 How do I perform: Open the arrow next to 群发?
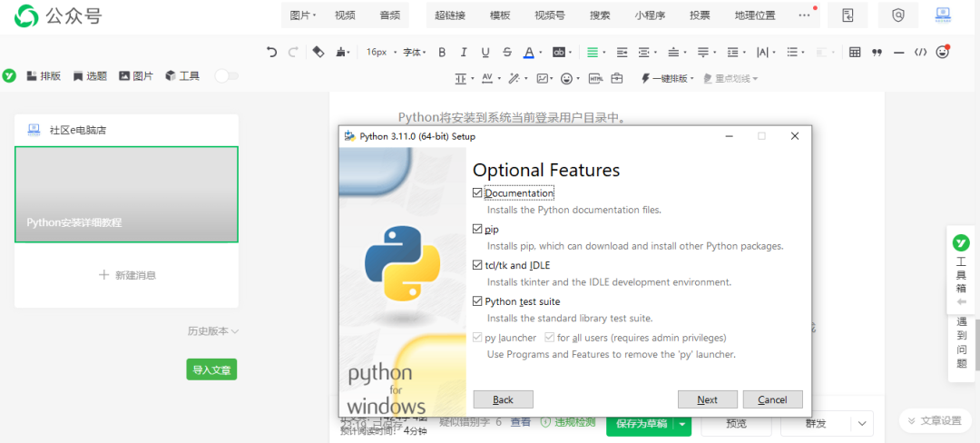(863, 424)
